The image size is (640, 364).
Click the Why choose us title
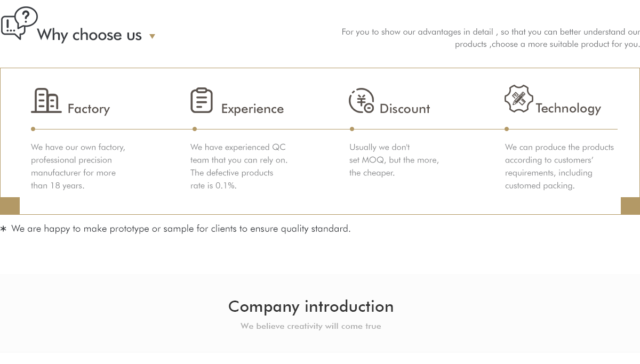[x=90, y=35]
